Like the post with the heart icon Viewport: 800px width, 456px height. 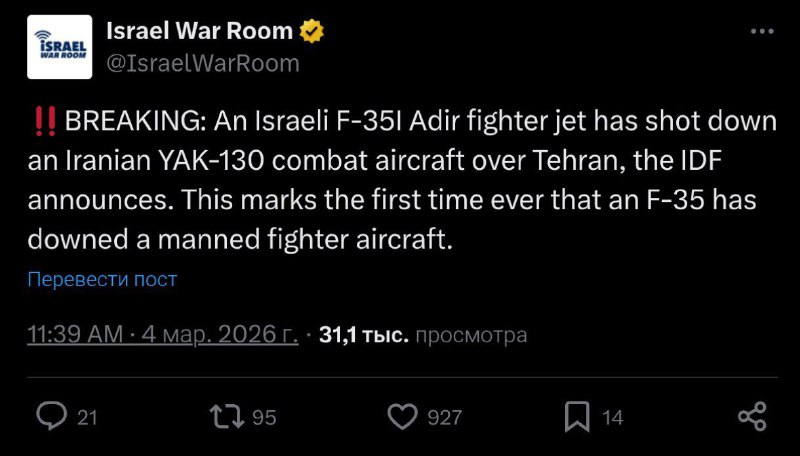[x=401, y=416]
